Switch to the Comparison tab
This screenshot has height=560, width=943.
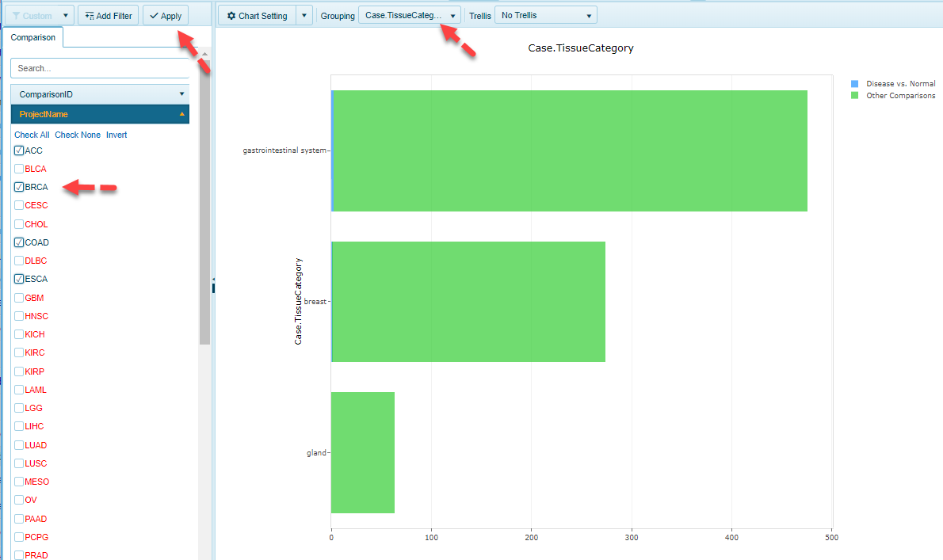tap(33, 38)
